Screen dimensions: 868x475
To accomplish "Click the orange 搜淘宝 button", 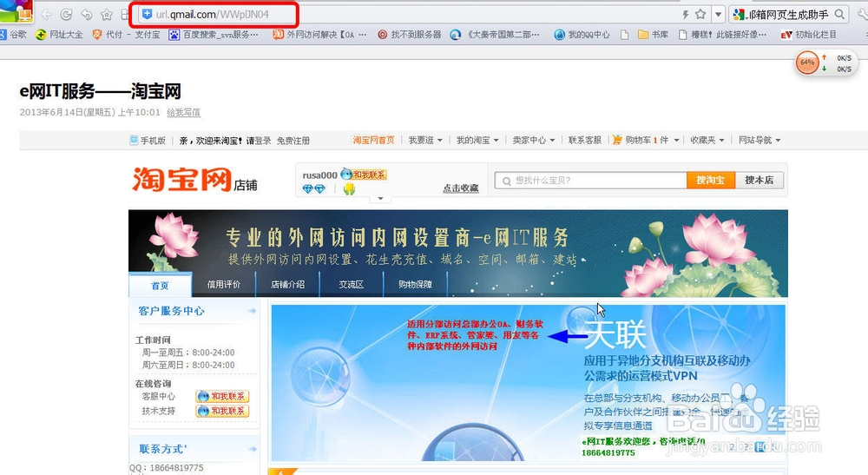I will 711,180.
